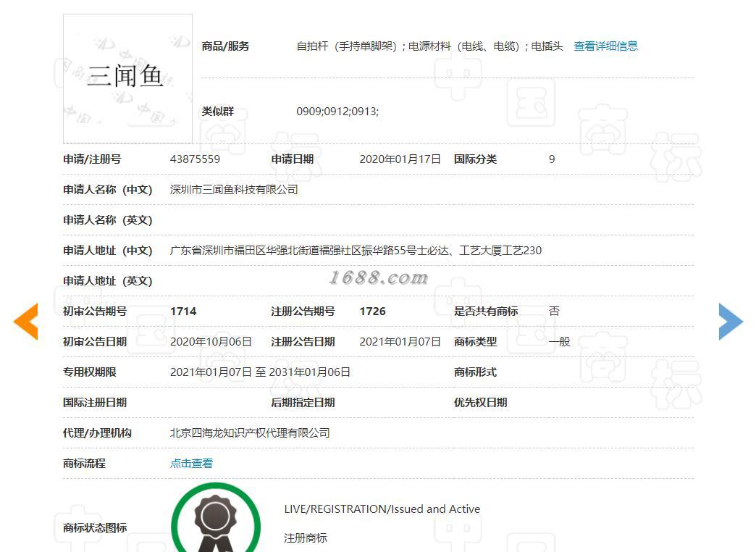Select registration announcement issue 1726
This screenshot has width=756, height=552.
373,311
